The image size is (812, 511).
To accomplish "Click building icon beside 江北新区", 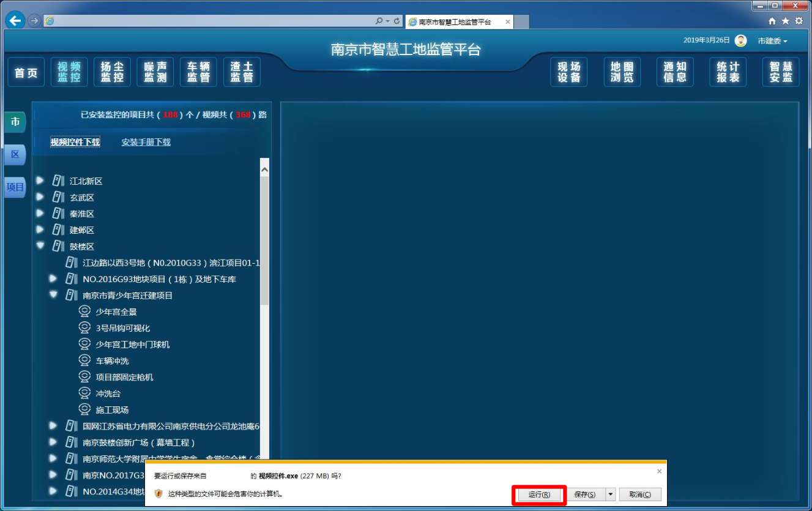I will [58, 181].
